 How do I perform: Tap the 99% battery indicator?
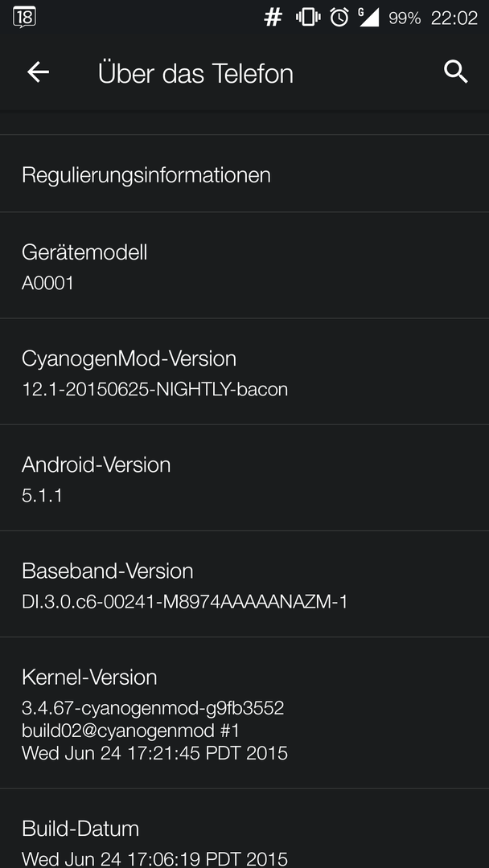click(x=405, y=18)
